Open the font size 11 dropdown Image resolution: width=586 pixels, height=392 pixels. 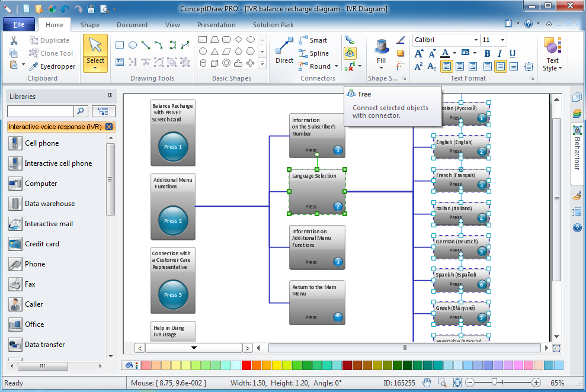502,40
